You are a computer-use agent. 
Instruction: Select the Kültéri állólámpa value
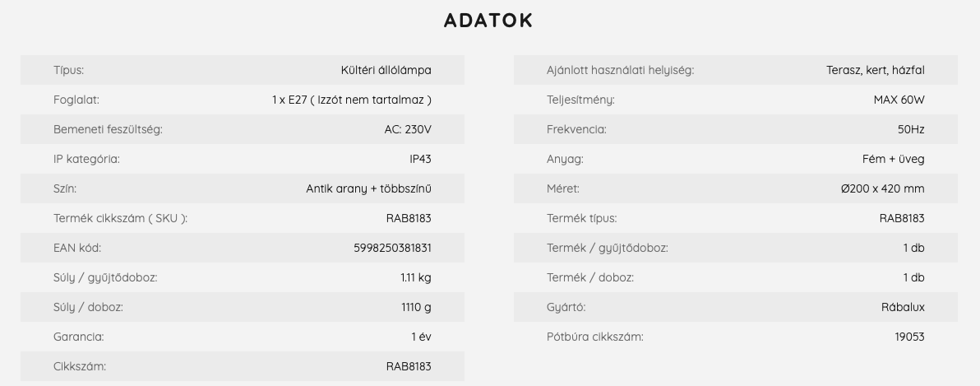coord(386,70)
